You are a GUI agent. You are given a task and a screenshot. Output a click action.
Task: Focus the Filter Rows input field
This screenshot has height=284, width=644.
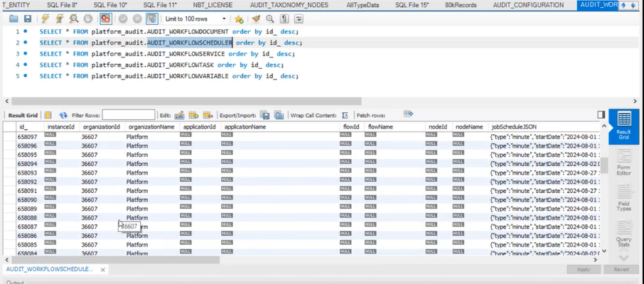(x=129, y=115)
